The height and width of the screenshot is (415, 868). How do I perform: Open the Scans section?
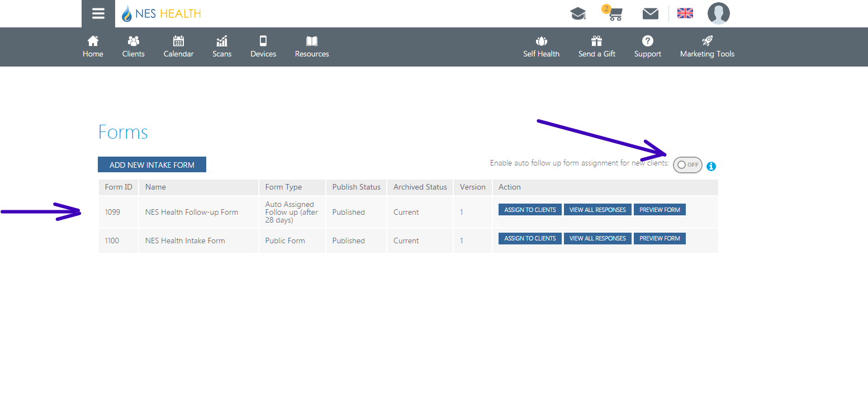click(x=222, y=47)
